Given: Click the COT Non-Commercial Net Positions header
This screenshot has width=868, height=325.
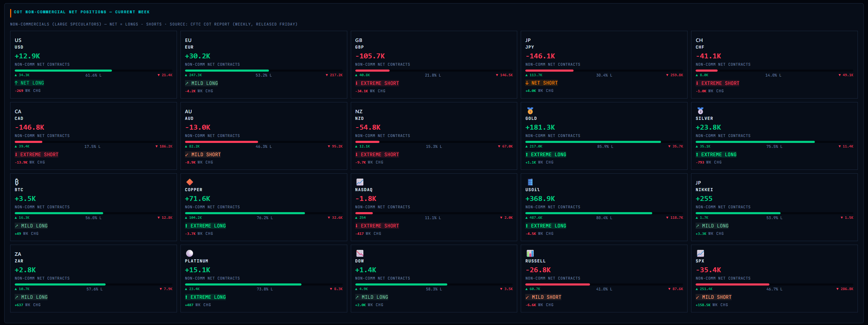Looking at the screenshot, I should coord(82,12).
